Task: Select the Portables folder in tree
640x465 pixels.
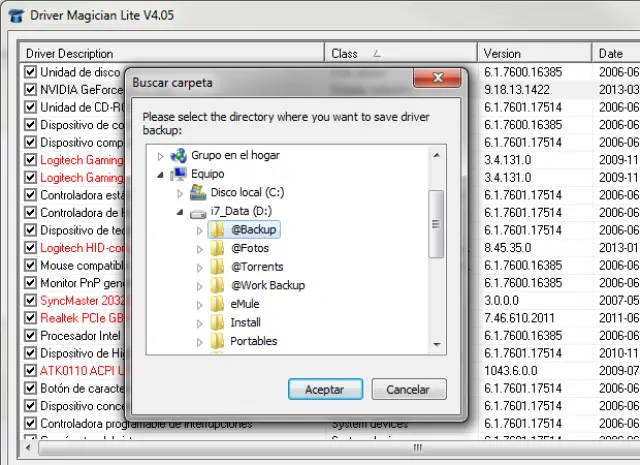Action: pyautogui.click(x=253, y=341)
